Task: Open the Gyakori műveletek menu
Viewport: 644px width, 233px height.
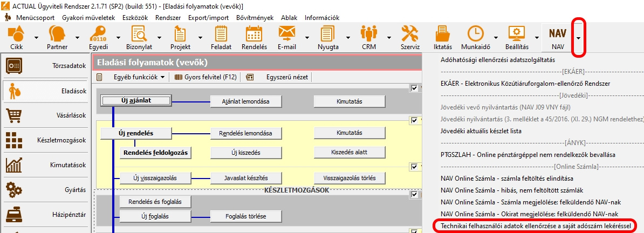Action: point(90,18)
